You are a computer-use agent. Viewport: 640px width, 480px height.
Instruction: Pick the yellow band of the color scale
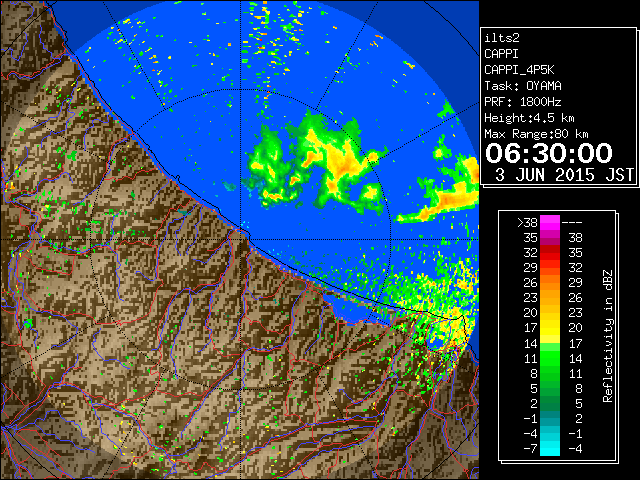pyautogui.click(x=550, y=328)
